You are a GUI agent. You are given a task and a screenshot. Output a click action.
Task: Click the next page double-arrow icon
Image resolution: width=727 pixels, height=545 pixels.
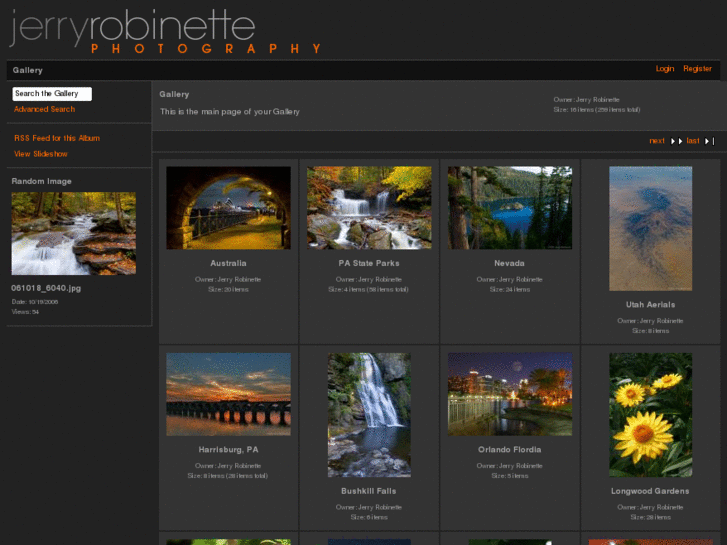coord(676,141)
